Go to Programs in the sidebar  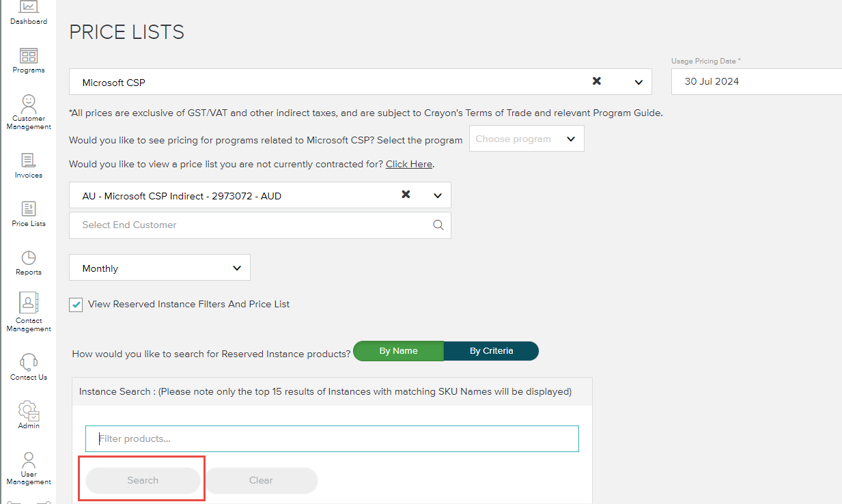[x=29, y=56]
